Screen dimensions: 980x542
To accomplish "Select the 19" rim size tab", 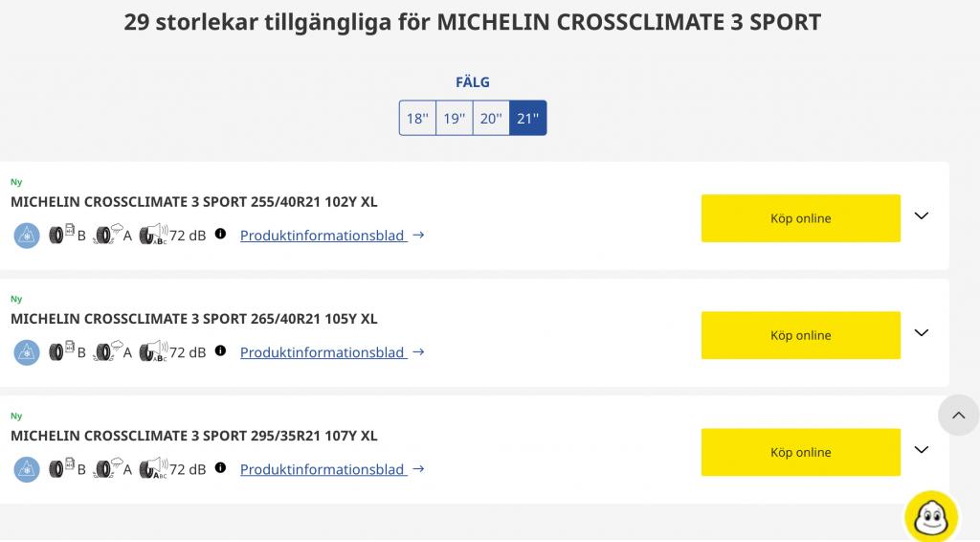I will coord(455,118).
